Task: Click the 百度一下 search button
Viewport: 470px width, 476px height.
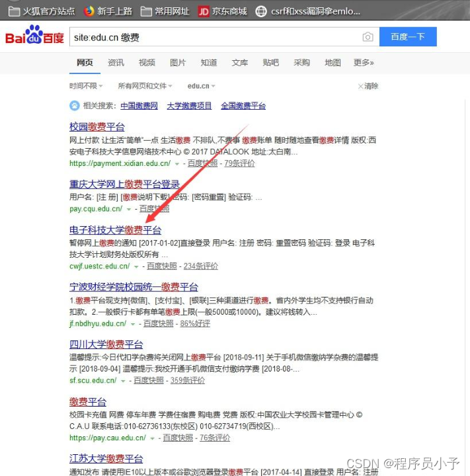Action: point(408,37)
